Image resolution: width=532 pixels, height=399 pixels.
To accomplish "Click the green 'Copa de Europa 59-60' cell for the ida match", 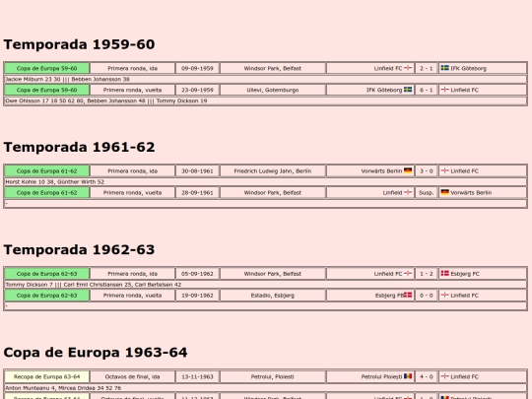I will 47,68.
